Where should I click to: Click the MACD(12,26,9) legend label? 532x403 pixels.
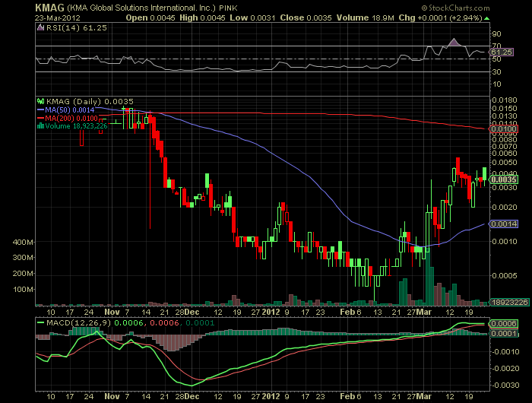(78, 322)
